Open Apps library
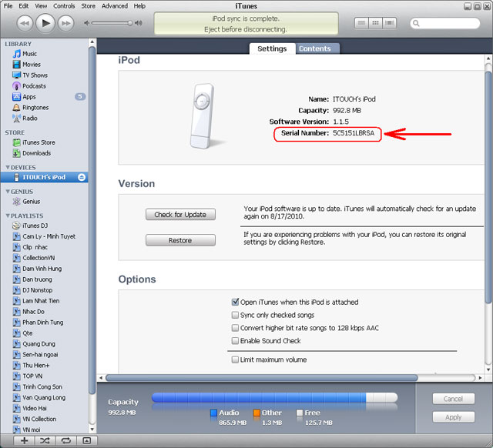Image resolution: width=493 pixels, height=448 pixels. [x=29, y=97]
